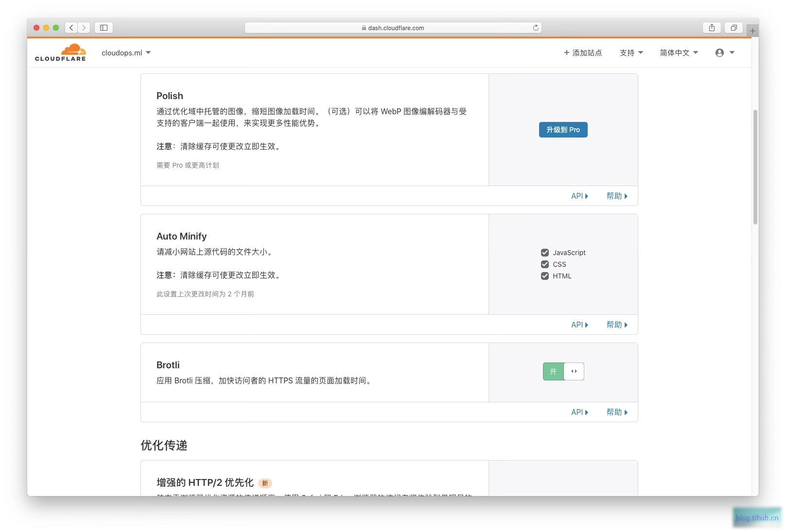The height and width of the screenshot is (532, 786).
Task: Open the cloudops.ml site dropdown
Action: [126, 52]
